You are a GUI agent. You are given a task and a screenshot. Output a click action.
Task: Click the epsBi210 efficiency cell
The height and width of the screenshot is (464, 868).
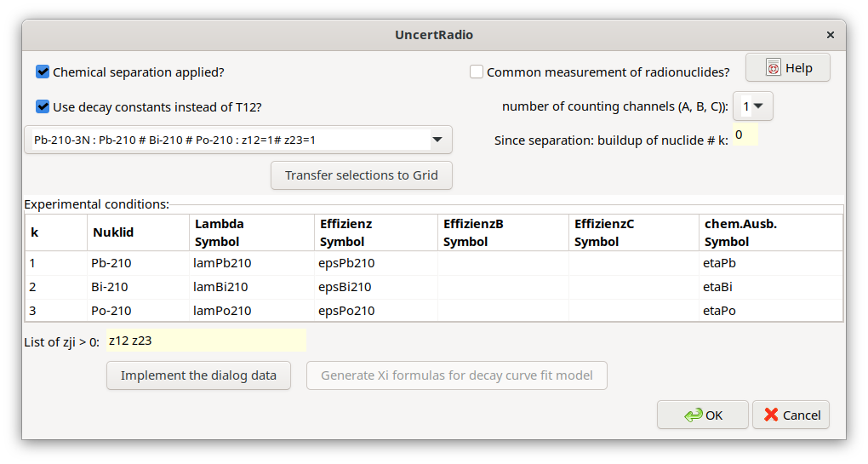376,287
